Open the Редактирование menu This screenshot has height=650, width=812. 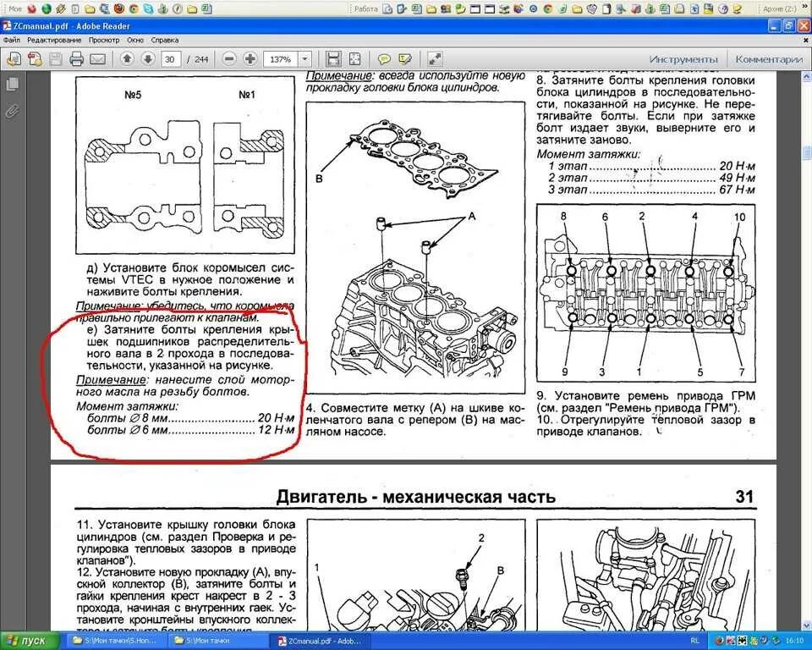coord(54,40)
